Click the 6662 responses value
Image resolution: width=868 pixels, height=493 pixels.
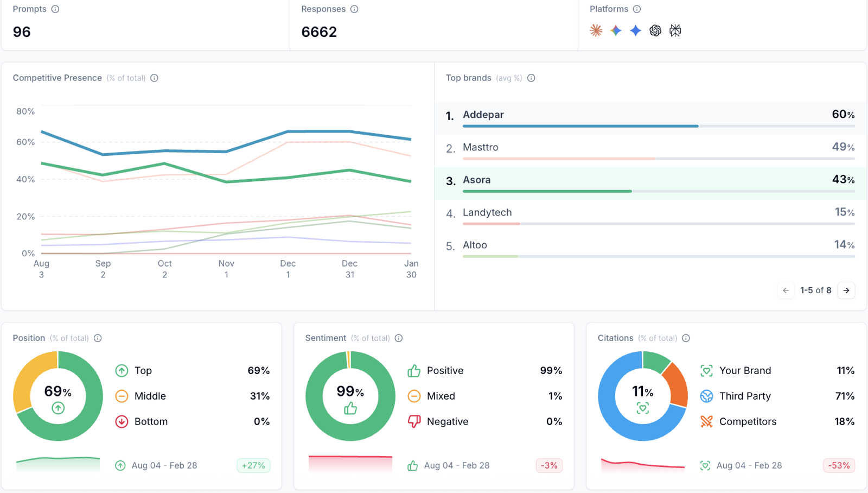pos(319,32)
